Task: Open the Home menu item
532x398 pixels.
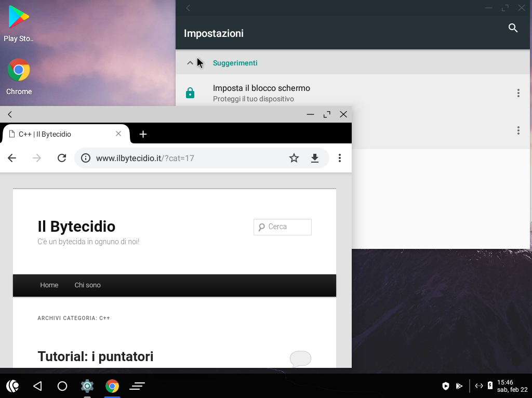Action: tap(49, 285)
